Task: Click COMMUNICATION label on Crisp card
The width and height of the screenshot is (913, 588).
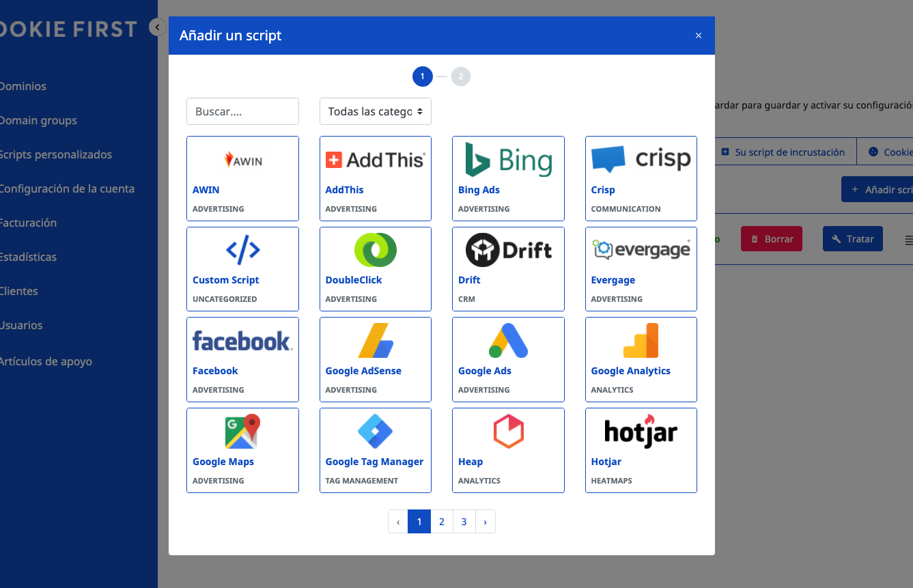Action: click(626, 209)
